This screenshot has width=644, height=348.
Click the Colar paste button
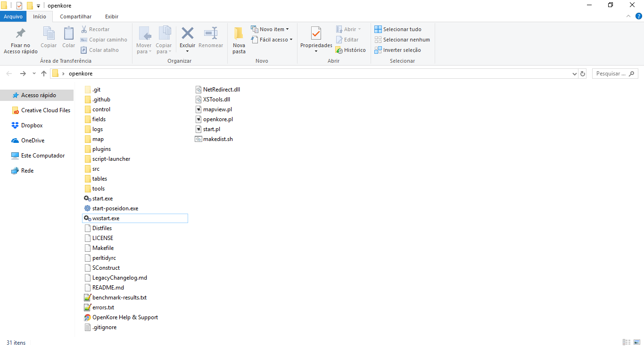coord(69,38)
